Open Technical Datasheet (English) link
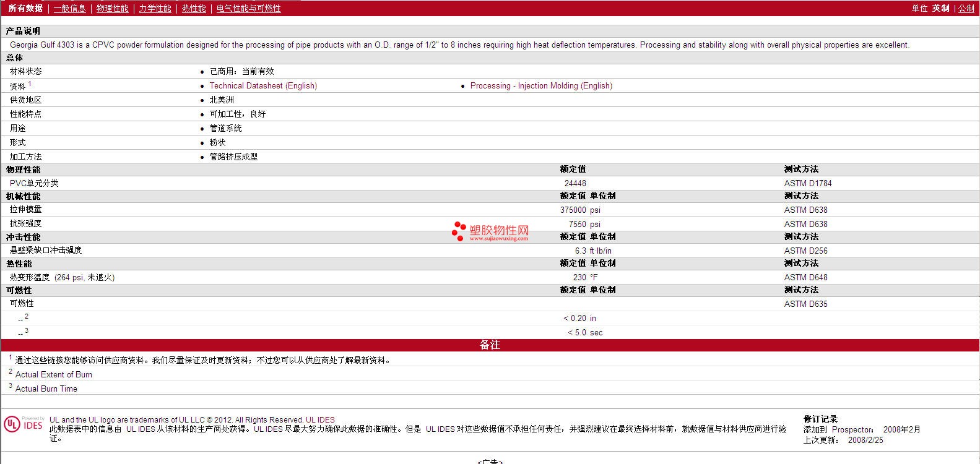Image resolution: width=980 pixels, height=464 pixels. coord(263,86)
